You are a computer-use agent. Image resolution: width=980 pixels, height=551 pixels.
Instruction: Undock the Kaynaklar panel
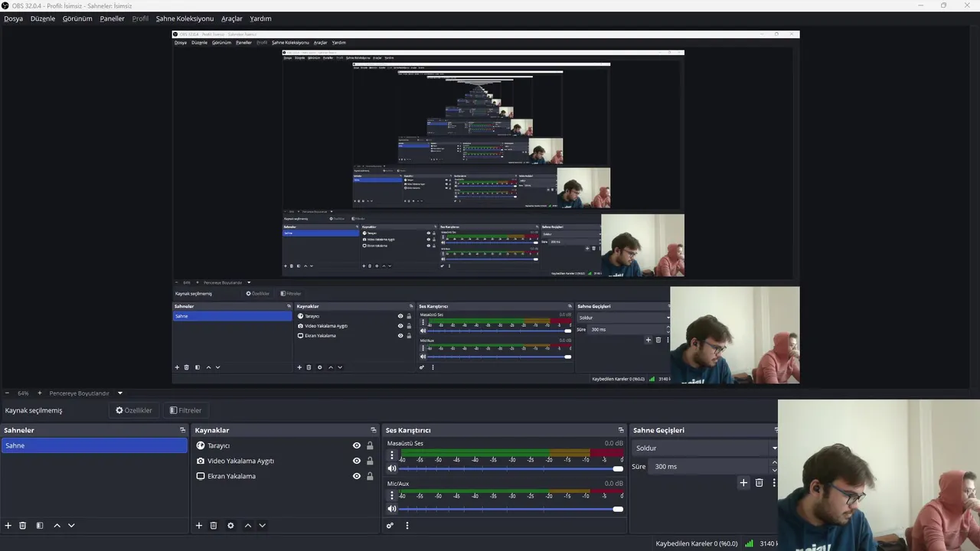[374, 430]
